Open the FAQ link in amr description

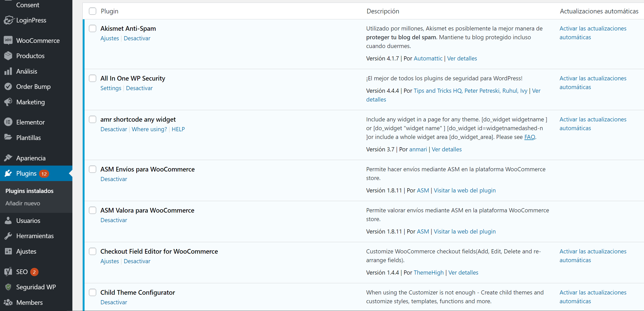point(530,137)
